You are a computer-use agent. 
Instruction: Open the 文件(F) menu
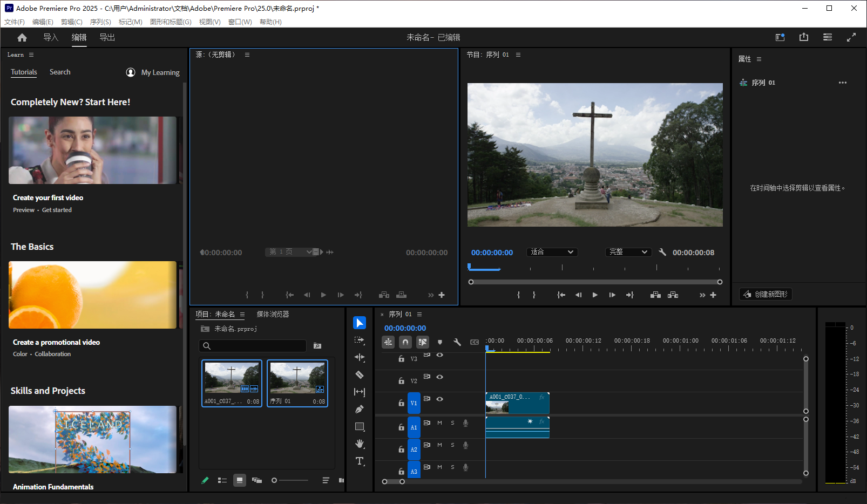14,22
